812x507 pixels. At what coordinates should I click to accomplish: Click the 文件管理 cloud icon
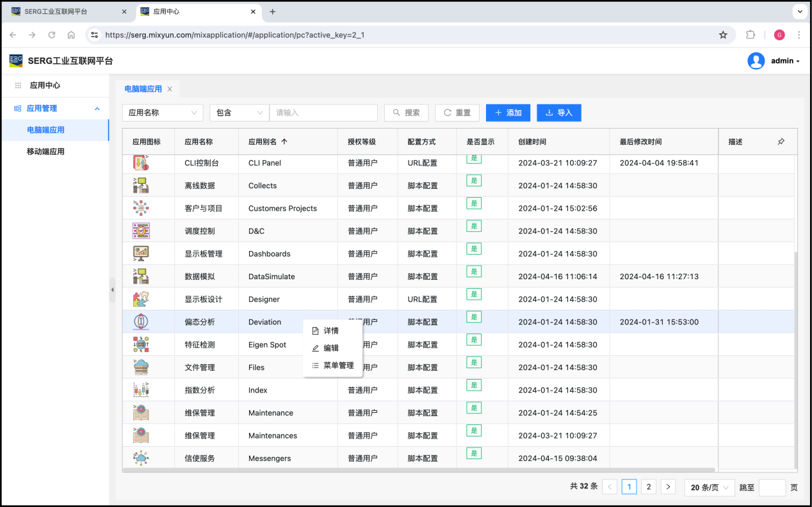pyautogui.click(x=141, y=367)
